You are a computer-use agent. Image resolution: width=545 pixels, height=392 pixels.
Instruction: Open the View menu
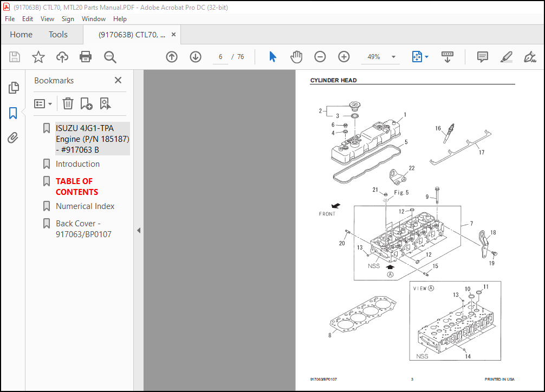(x=47, y=19)
